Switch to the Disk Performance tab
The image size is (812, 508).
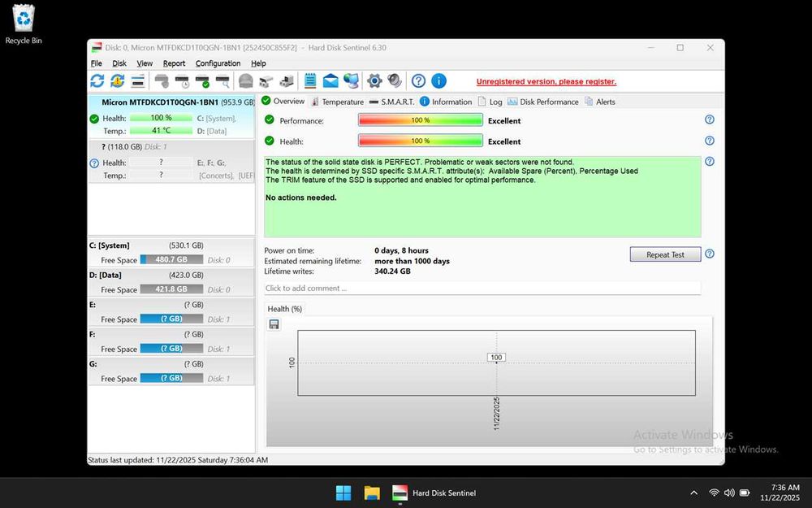(543, 102)
